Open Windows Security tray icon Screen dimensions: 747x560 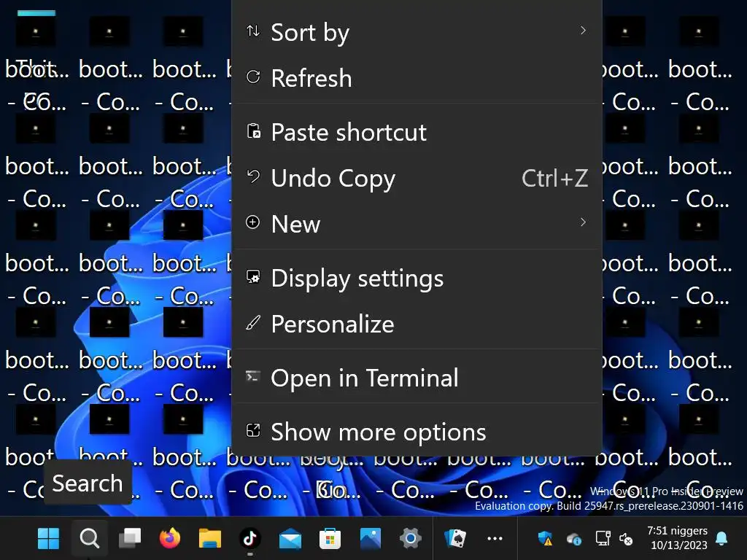[545, 539]
